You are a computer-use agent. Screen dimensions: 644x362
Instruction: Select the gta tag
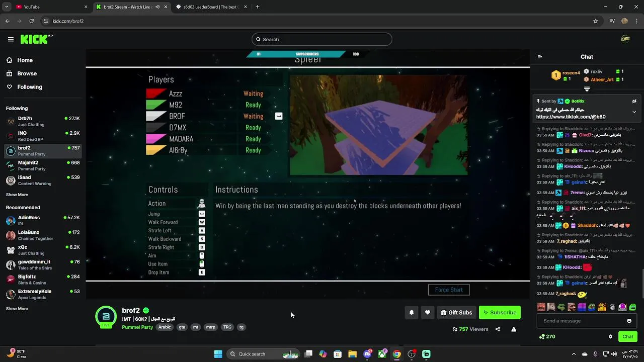click(x=182, y=327)
